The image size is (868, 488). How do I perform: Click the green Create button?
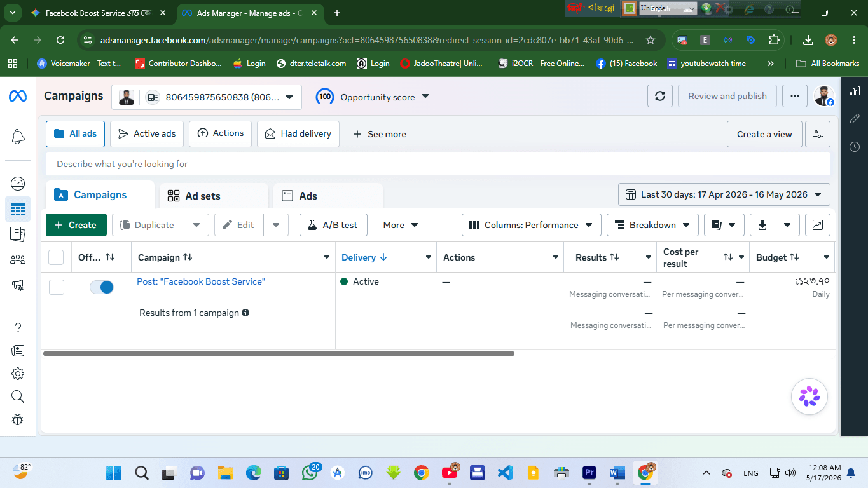(x=76, y=225)
